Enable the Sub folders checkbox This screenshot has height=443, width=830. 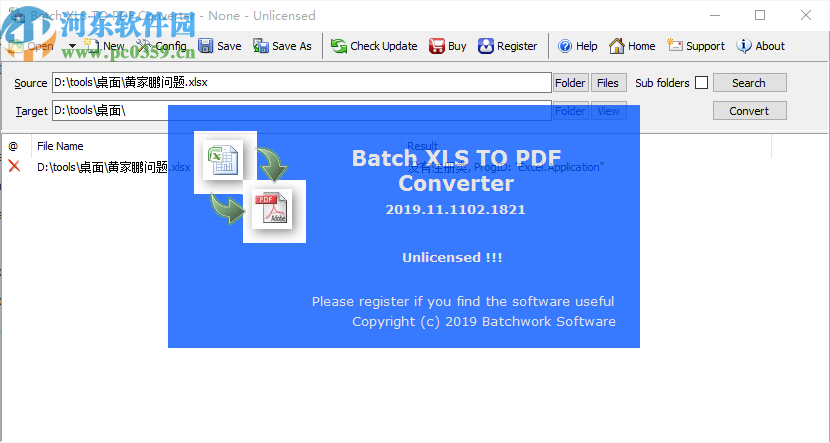coord(701,83)
